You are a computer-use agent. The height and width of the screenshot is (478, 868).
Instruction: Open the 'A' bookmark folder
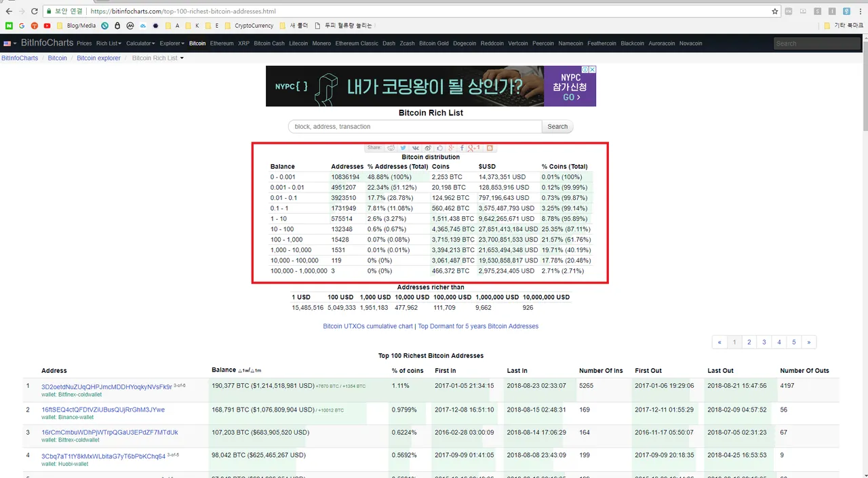(x=172, y=26)
